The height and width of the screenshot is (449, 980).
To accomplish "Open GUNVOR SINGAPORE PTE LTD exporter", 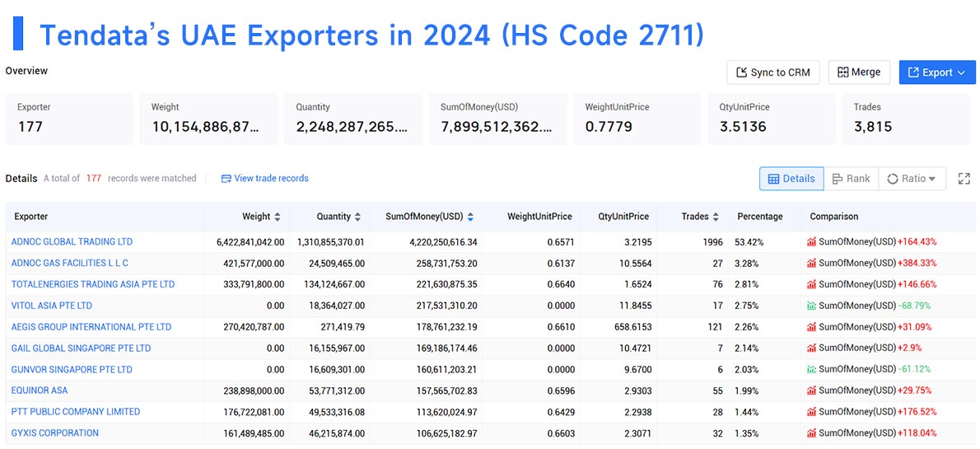I will click(72, 370).
